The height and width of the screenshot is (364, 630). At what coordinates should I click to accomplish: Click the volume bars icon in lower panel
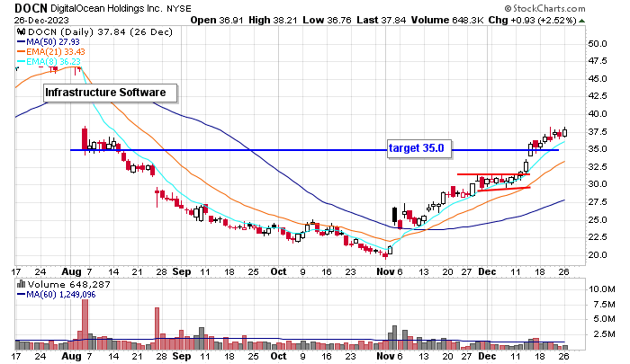[22, 285]
